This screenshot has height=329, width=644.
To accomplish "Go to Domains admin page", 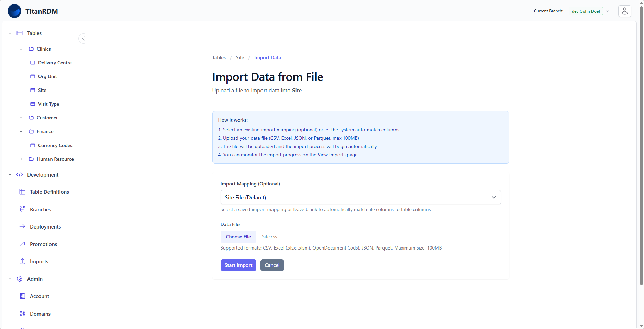I will (x=40, y=314).
